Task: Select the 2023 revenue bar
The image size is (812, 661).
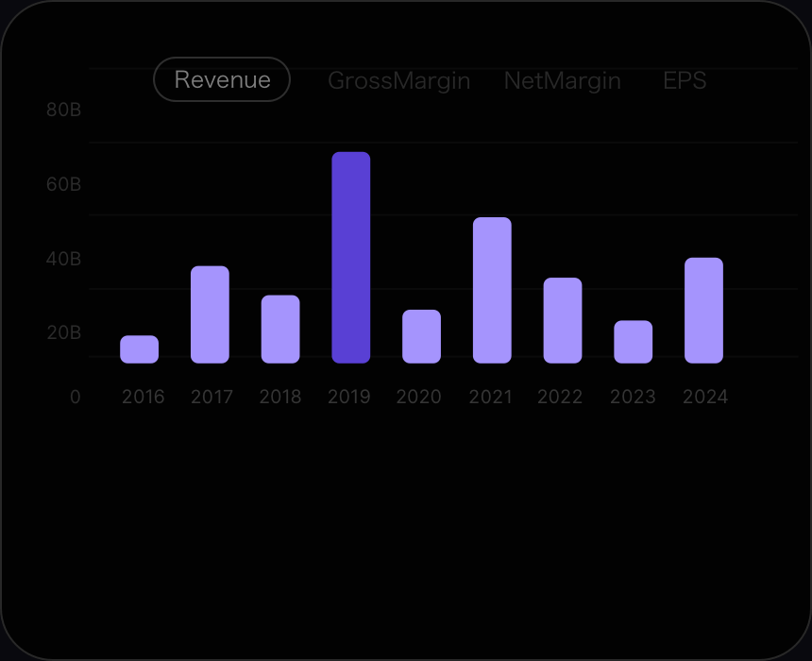Action: click(633, 342)
